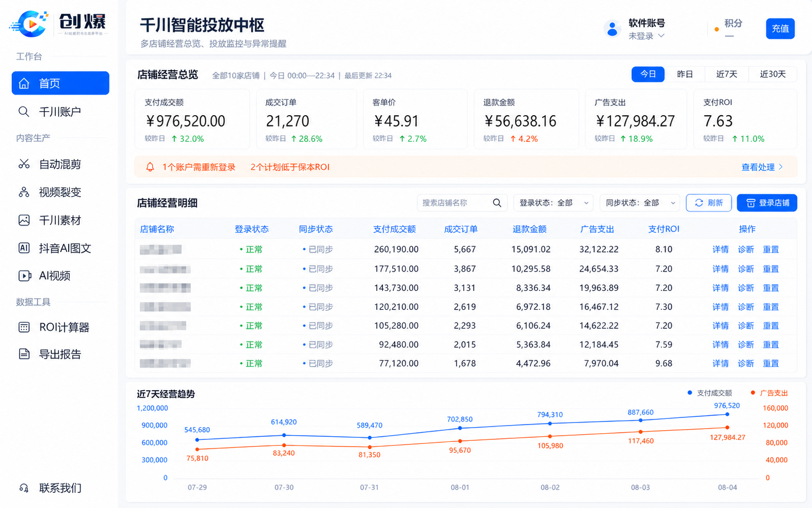Viewport: 812px width, 508px height.
Task: Click the 刷新 button
Action: click(x=709, y=203)
